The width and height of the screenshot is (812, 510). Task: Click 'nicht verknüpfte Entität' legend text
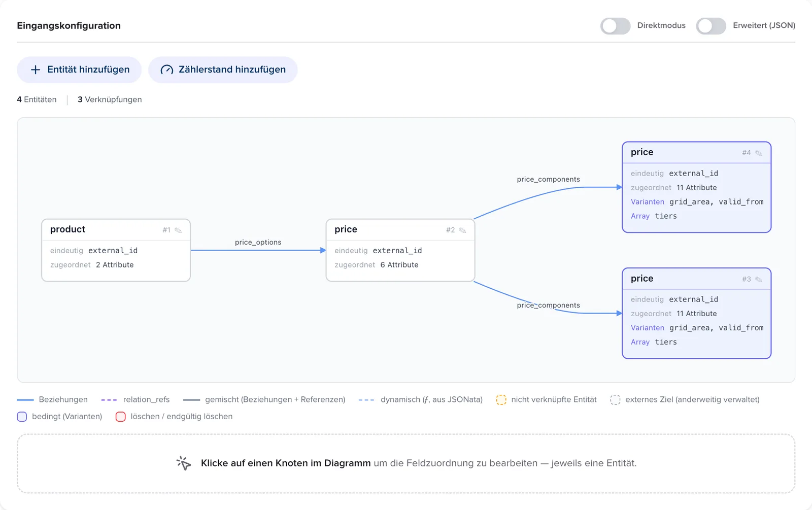click(554, 400)
